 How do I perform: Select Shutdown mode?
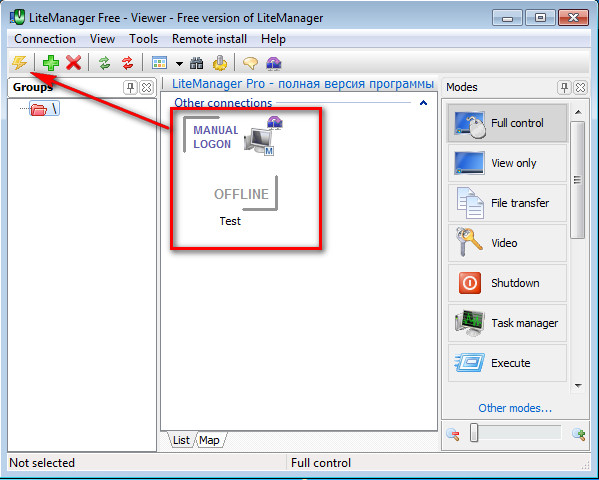click(x=507, y=283)
